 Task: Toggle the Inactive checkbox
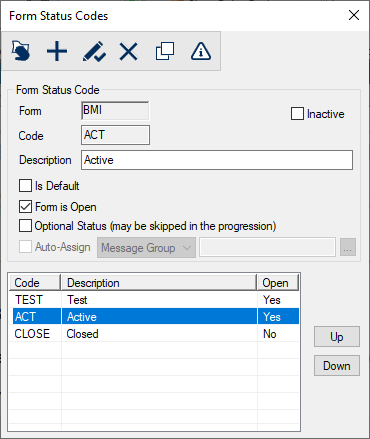pyautogui.click(x=297, y=114)
